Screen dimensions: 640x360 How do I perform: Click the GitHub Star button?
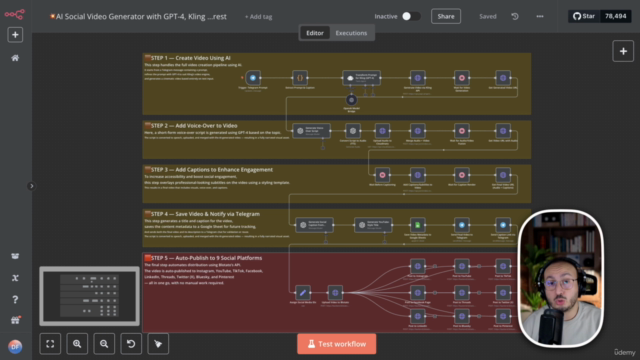(x=584, y=16)
